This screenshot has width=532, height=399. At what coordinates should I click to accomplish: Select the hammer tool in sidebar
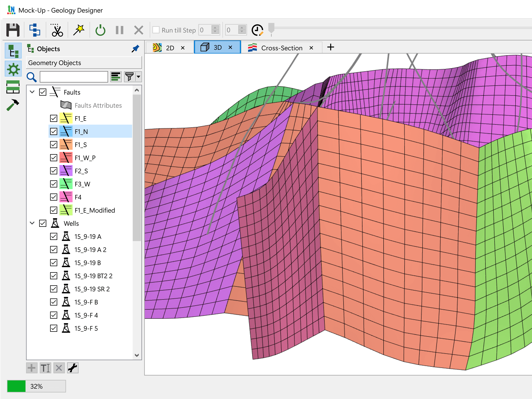13,105
